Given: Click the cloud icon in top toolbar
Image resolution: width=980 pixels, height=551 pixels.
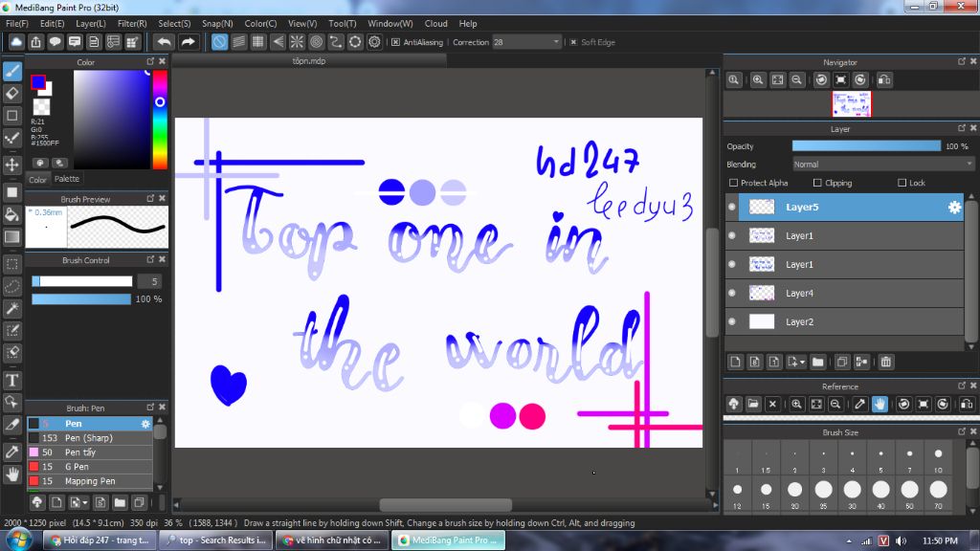Looking at the screenshot, I should click(16, 42).
